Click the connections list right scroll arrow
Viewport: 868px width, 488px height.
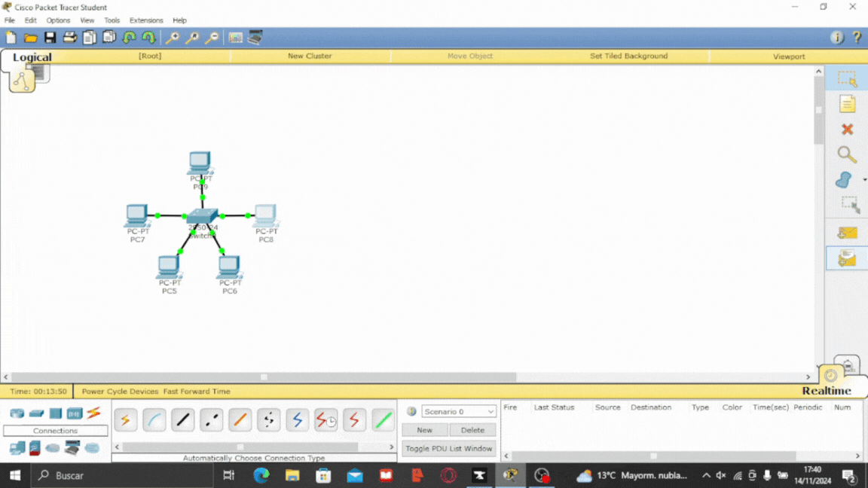click(392, 447)
